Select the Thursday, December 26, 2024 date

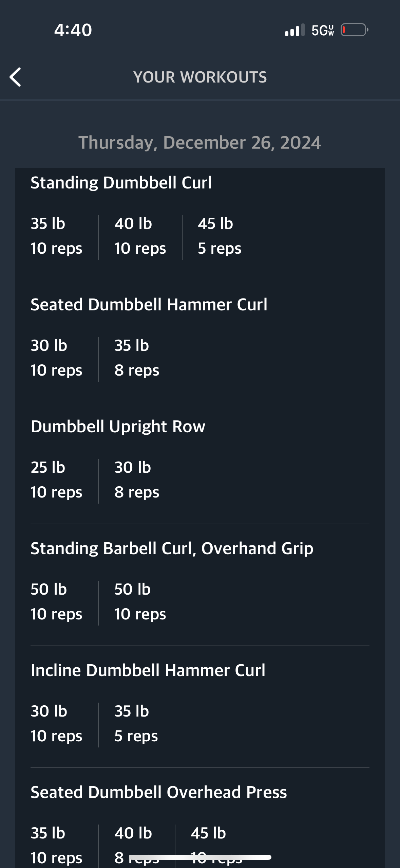coord(200,142)
